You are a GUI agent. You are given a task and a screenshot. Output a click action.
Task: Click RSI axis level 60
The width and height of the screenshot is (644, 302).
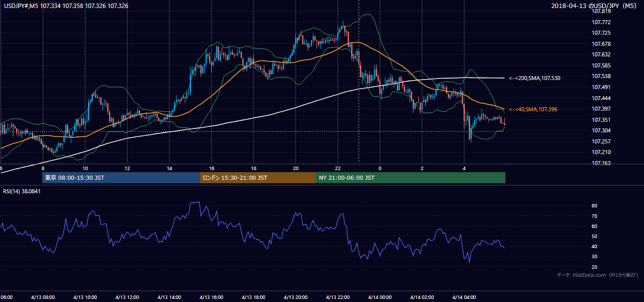(595, 226)
